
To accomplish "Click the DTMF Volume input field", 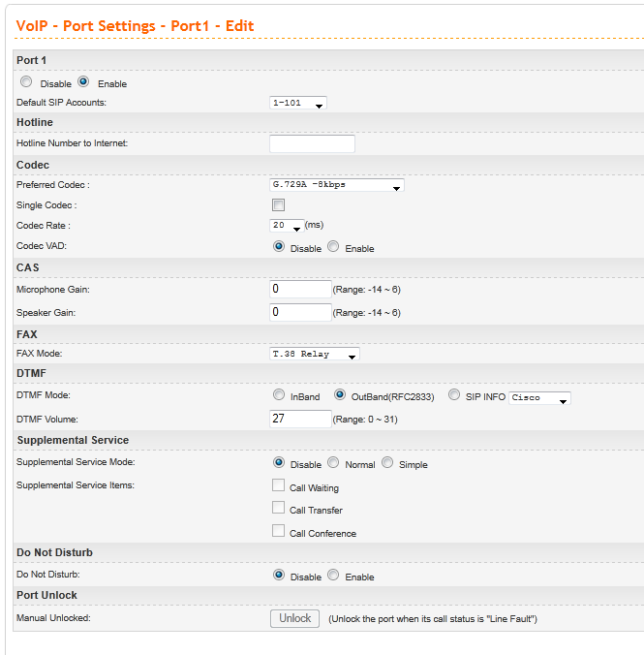I will point(300,419).
